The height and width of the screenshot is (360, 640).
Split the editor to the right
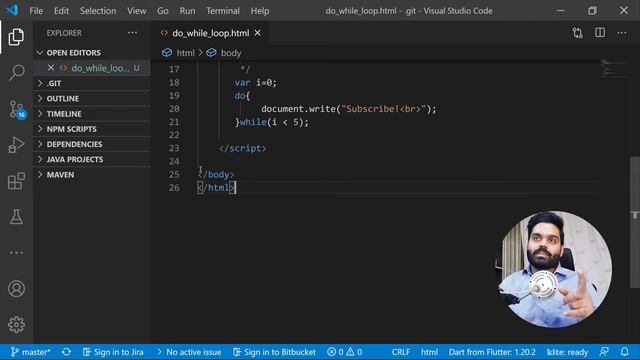click(600, 33)
